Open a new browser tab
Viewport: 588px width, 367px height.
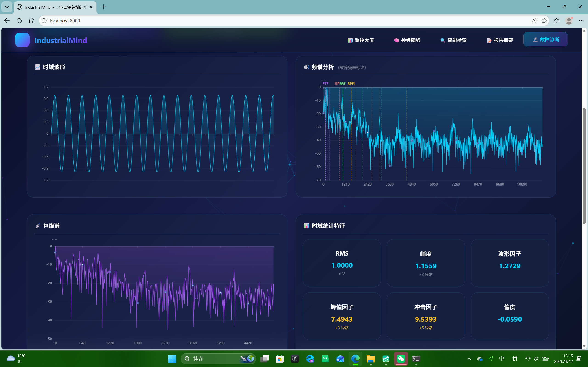pyautogui.click(x=103, y=7)
